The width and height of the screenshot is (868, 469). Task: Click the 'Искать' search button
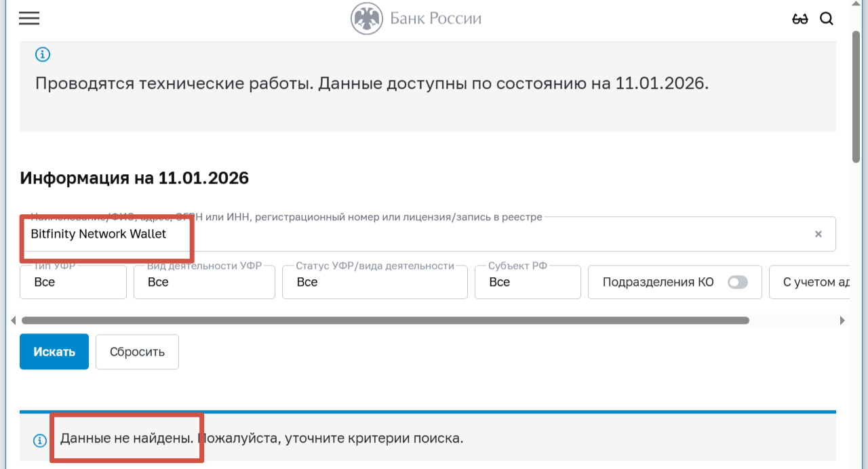[54, 352]
